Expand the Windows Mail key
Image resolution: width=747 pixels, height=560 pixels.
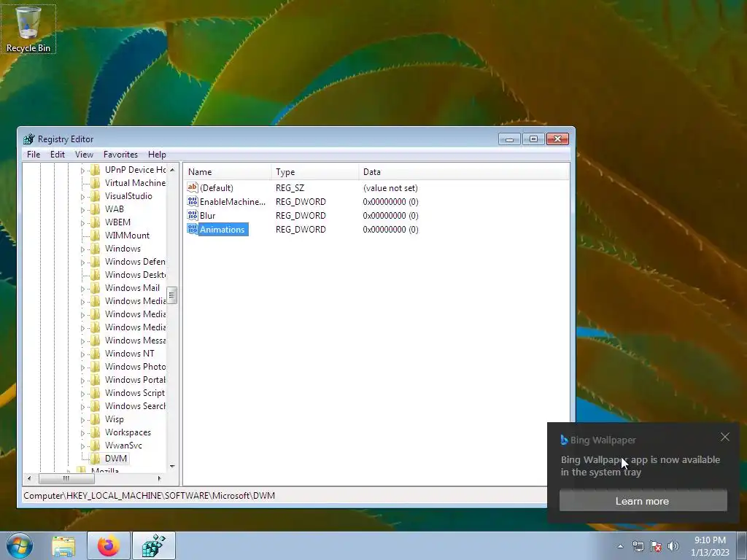coord(82,288)
